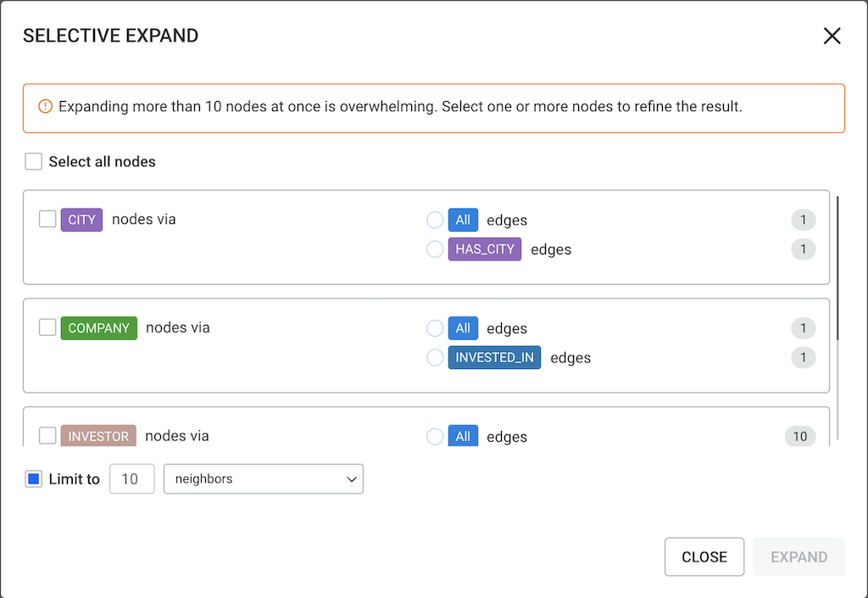Click the EXPAND button
The image size is (868, 598).
[x=798, y=557]
